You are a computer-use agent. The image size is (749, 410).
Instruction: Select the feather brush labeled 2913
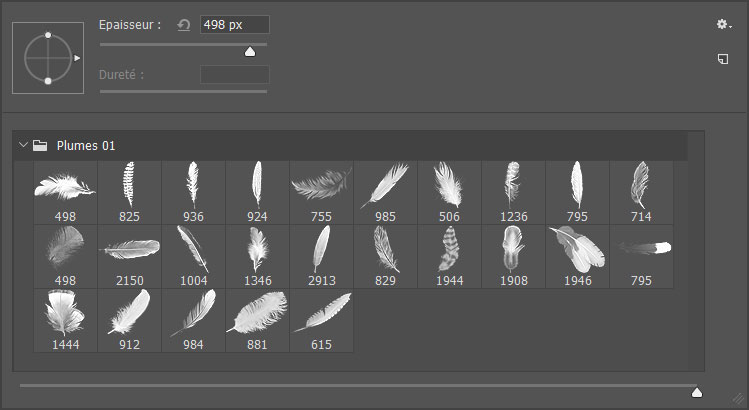pyautogui.click(x=321, y=256)
